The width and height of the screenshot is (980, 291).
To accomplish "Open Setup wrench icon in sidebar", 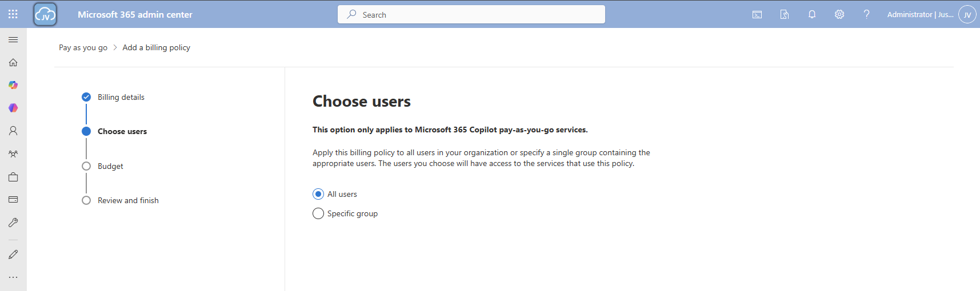I will click(x=13, y=223).
